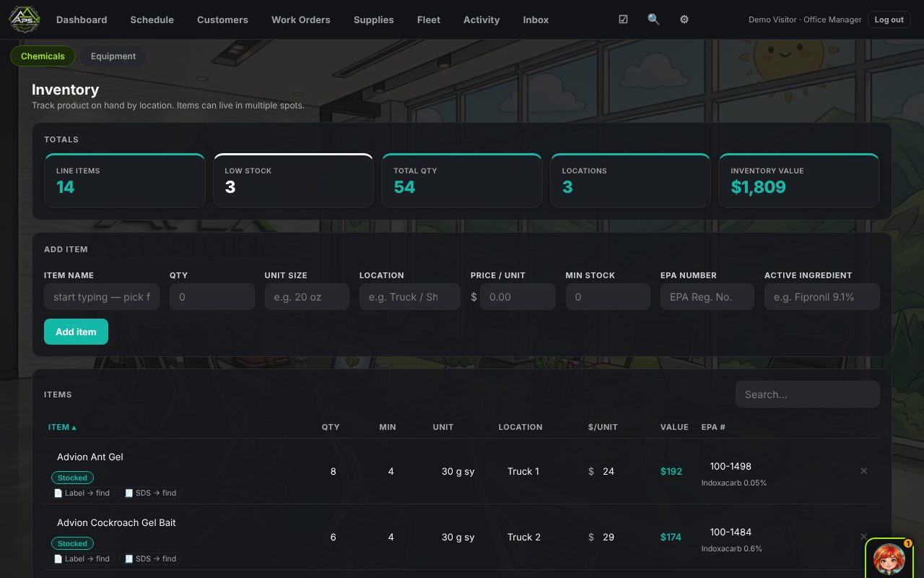Go to the Dashboard page
The height and width of the screenshot is (578, 924).
82,20
